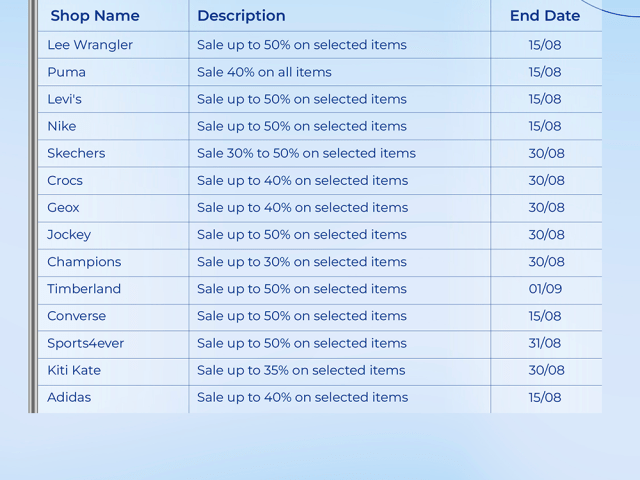Click the Shop Name column header
Viewport: 640px width, 480px height.
[x=95, y=16]
